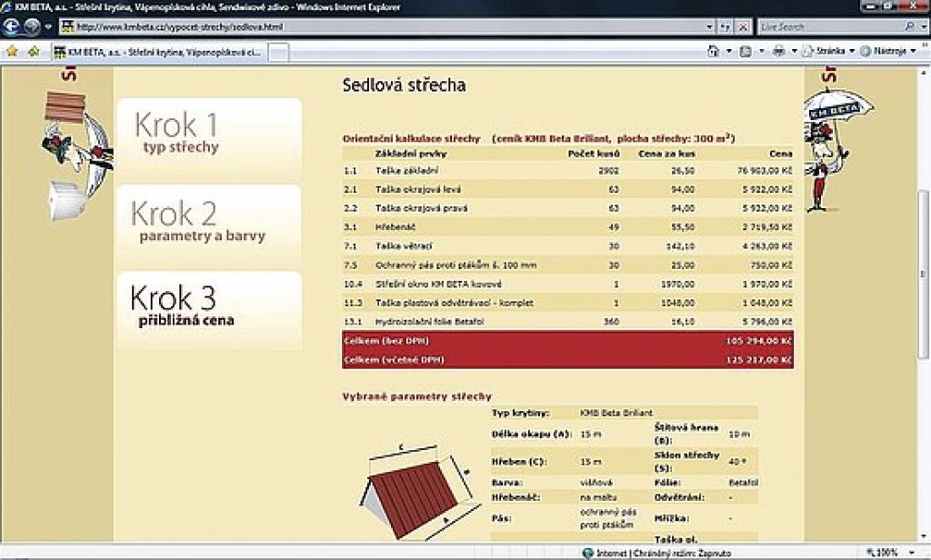The width and height of the screenshot is (931, 560).
Task: Click the Mřížka label
Action: coord(672,518)
